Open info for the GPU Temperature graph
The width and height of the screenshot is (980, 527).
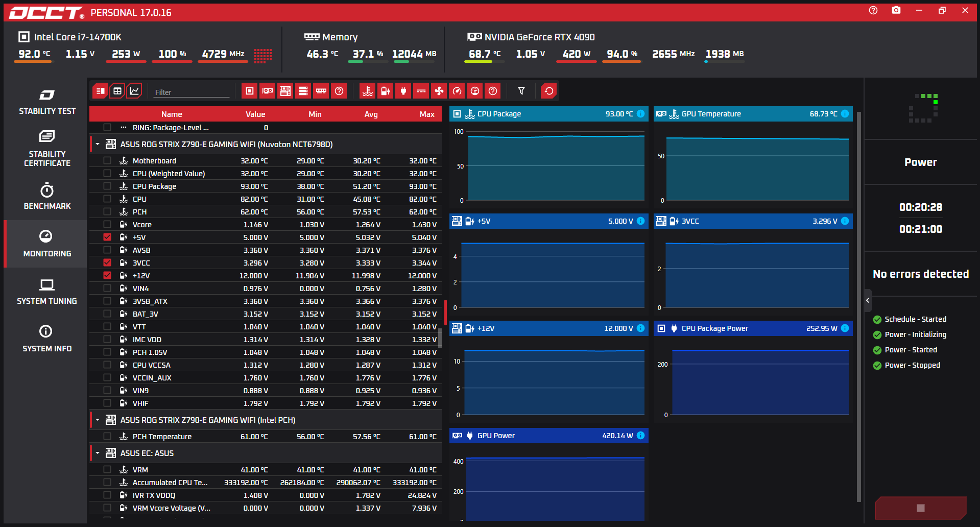tap(845, 114)
